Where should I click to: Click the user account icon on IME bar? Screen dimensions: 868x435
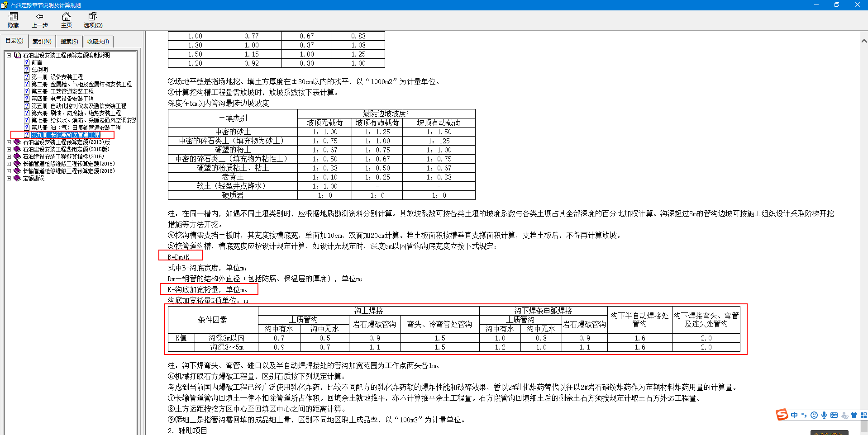844,415
